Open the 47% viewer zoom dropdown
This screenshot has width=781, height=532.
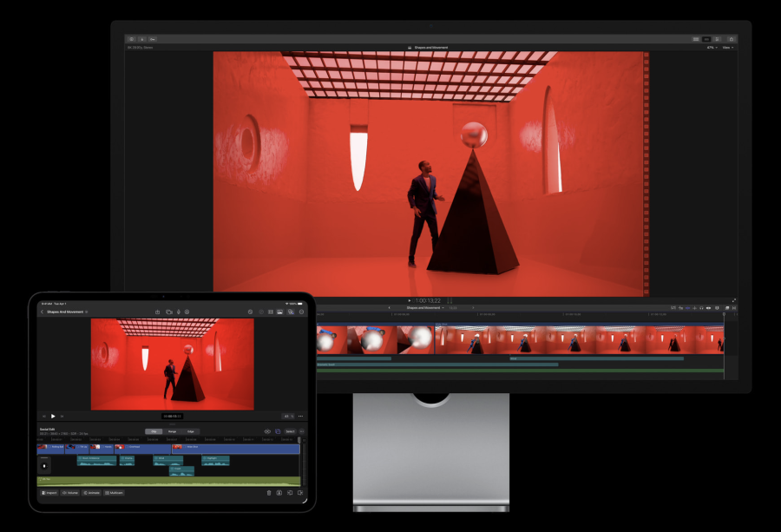[x=712, y=47]
